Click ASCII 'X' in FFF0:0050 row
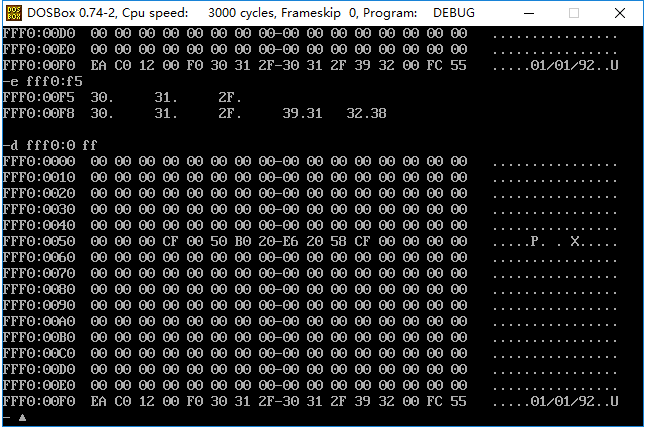This screenshot has width=646, height=429. 575,241
